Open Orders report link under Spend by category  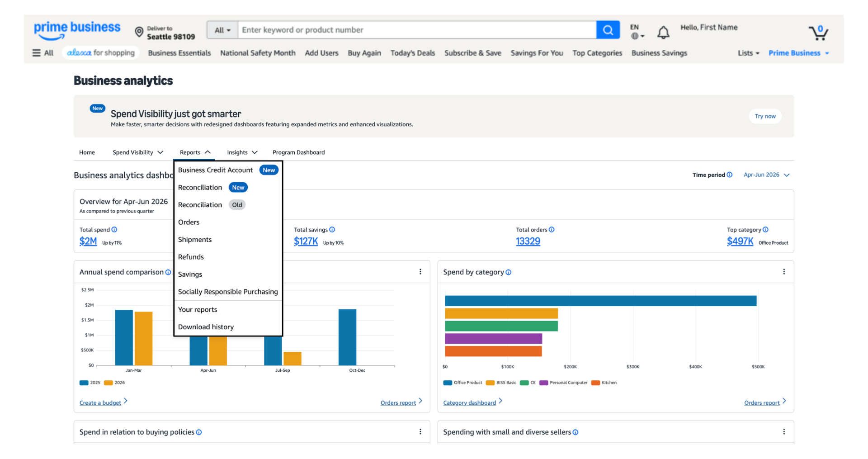[762, 402]
